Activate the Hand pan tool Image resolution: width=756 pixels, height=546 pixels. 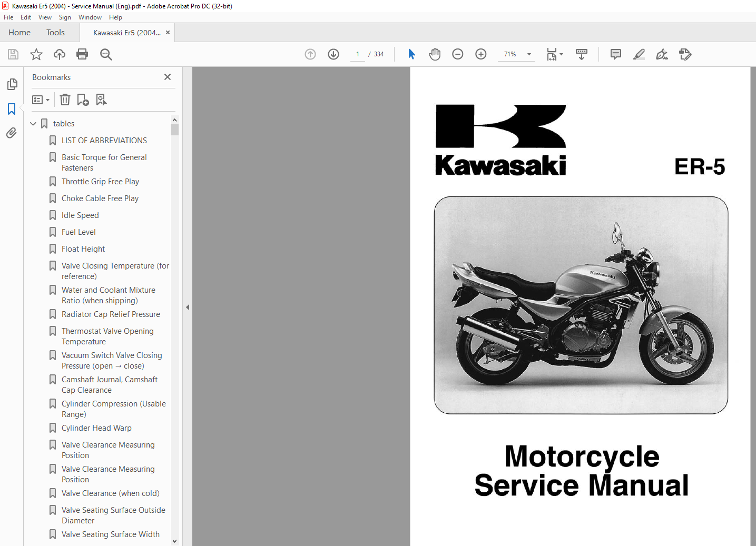(x=435, y=54)
